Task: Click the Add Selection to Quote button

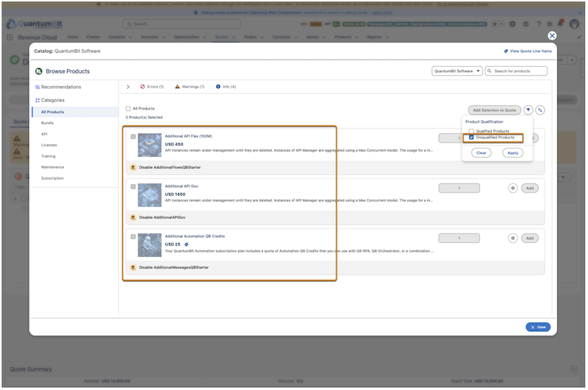Action: point(494,110)
